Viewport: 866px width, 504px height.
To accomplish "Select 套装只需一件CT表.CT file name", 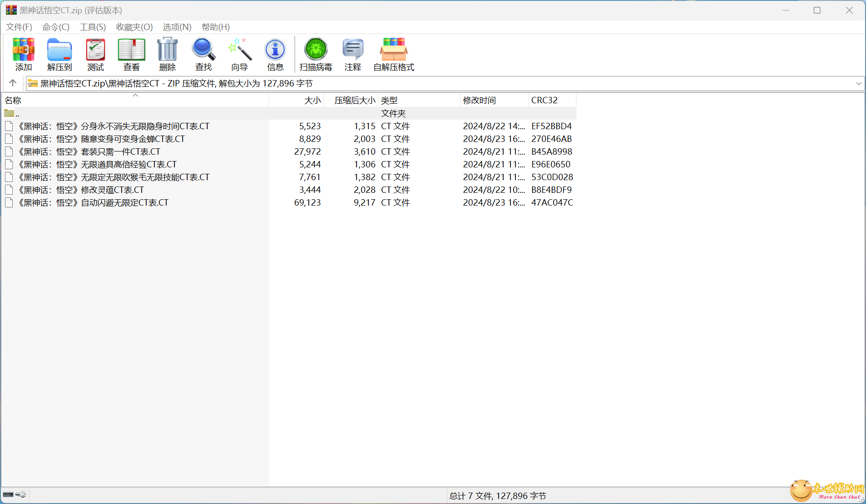I will point(88,151).
